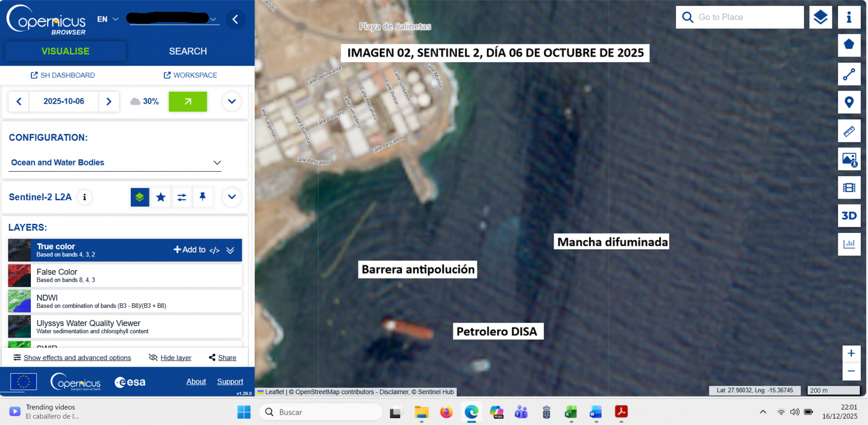868x425 pixels.
Task: Open the Ocean and Water Bodies dropdown
Action: point(115,163)
